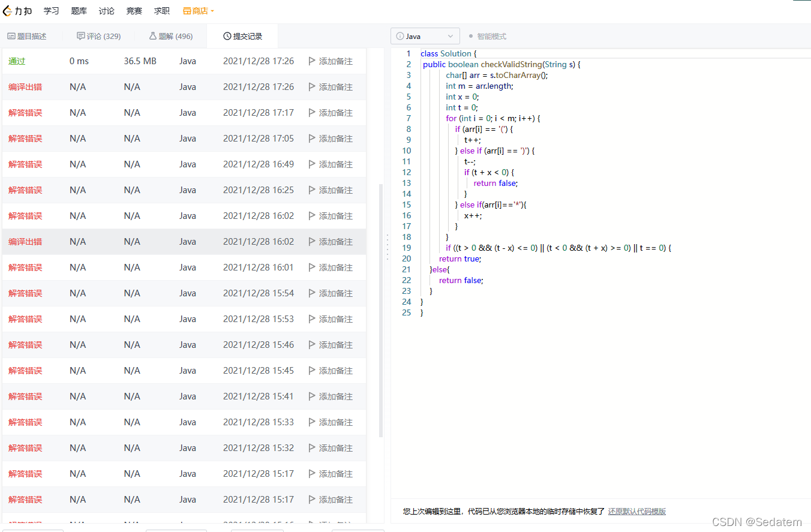
Task: Add note to 15:33 submission
Action: 331,422
